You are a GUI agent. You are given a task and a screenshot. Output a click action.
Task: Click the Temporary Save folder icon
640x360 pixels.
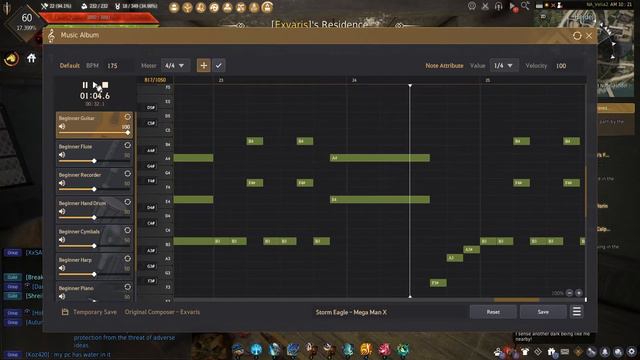pyautogui.click(x=65, y=312)
